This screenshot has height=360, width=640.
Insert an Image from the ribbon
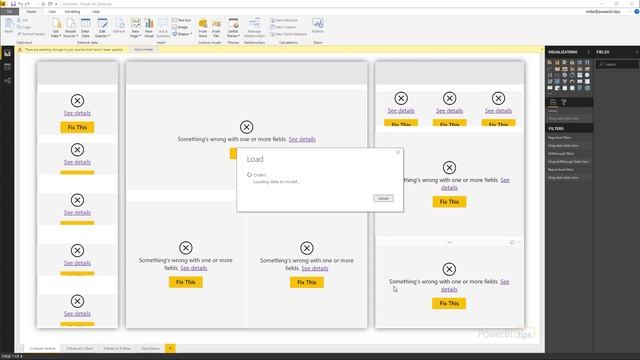pyautogui.click(x=180, y=27)
